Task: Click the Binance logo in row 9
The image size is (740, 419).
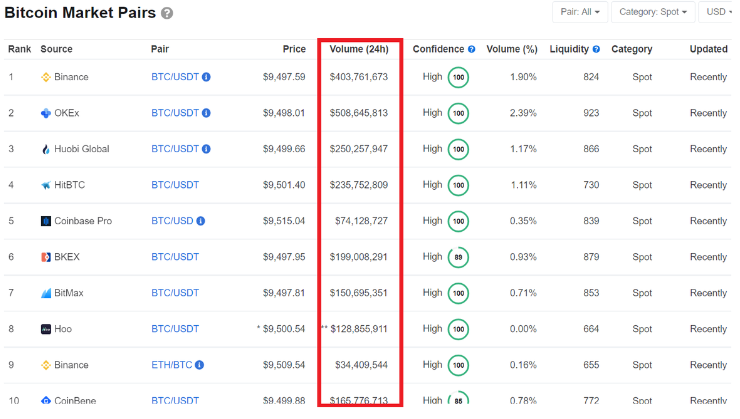Action: [46, 365]
